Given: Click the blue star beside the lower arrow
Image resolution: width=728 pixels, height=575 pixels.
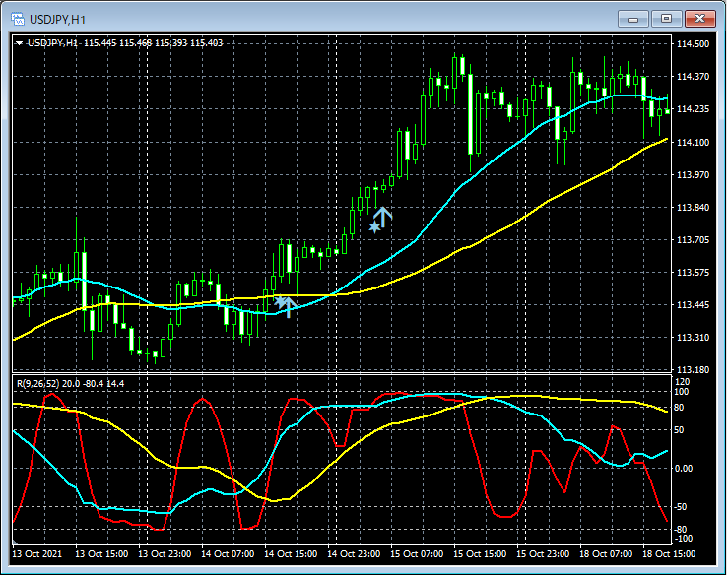Looking at the screenshot, I should click(x=279, y=301).
